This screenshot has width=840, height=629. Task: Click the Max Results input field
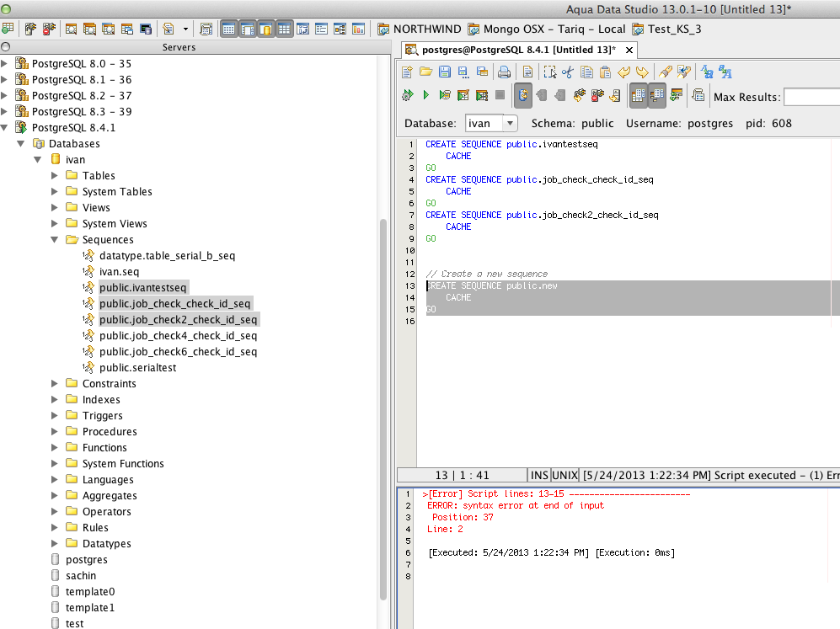click(x=811, y=97)
